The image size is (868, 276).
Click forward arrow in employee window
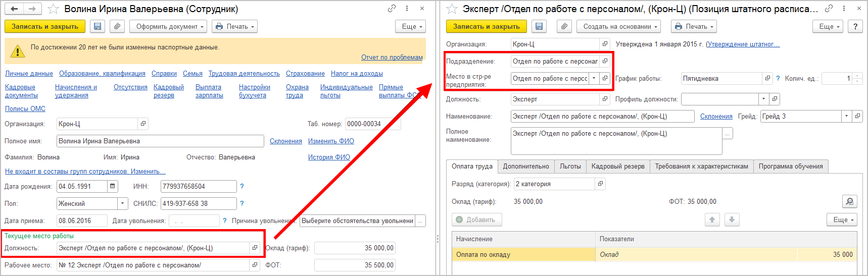[x=32, y=9]
